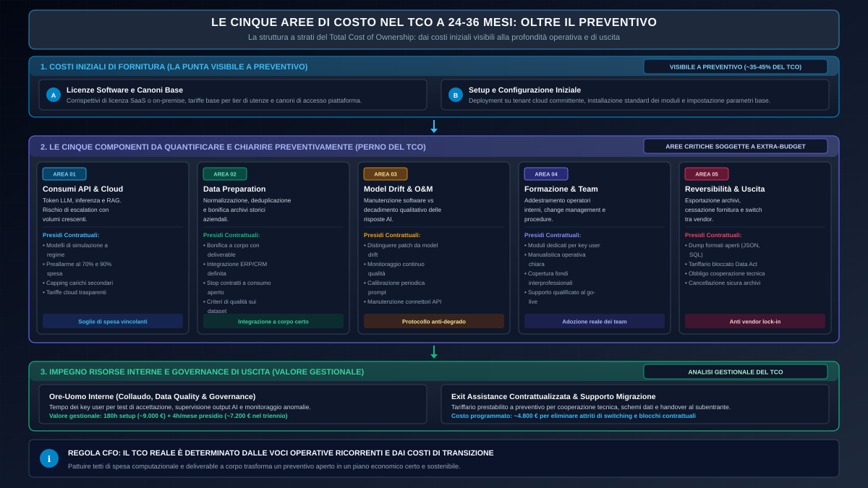Screen dimensions: 868x488
Task: Click the bullet 'Stop contratti a consumo aperto'
Action: pyautogui.click(x=237, y=288)
